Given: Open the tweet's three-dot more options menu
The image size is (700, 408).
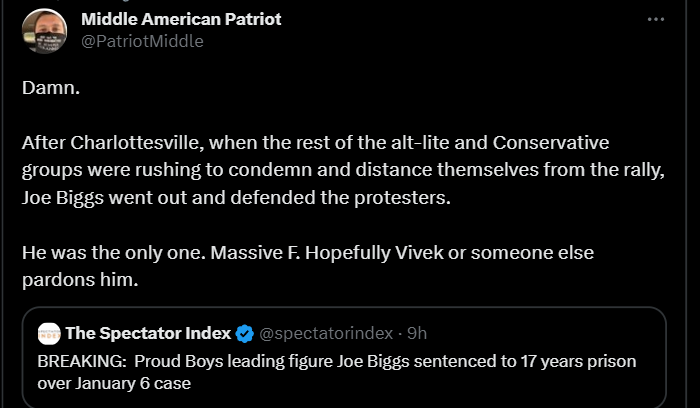Looking at the screenshot, I should (655, 20).
